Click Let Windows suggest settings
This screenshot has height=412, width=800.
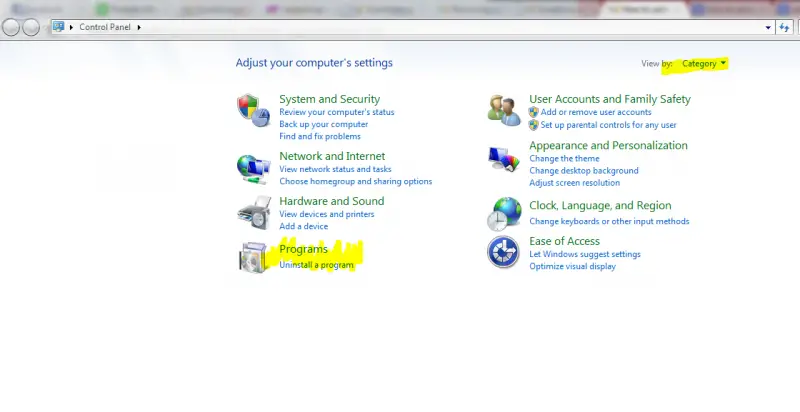(x=585, y=254)
